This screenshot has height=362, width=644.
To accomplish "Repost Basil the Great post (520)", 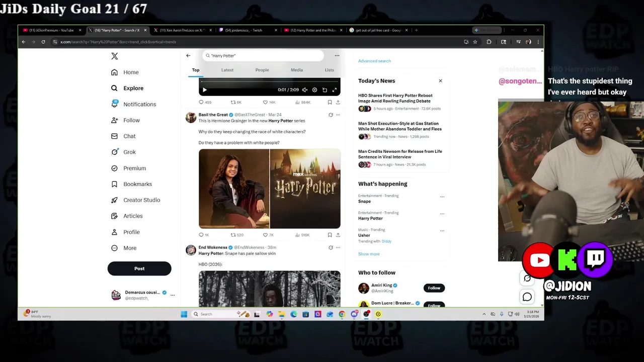I will coord(237,235).
